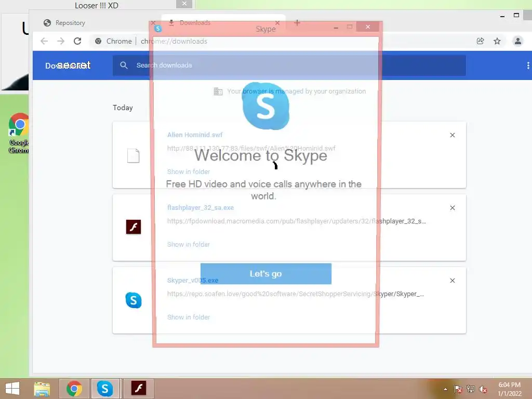
Task: Remove Alien Hominid.swf from downloads list
Action: coord(453,135)
